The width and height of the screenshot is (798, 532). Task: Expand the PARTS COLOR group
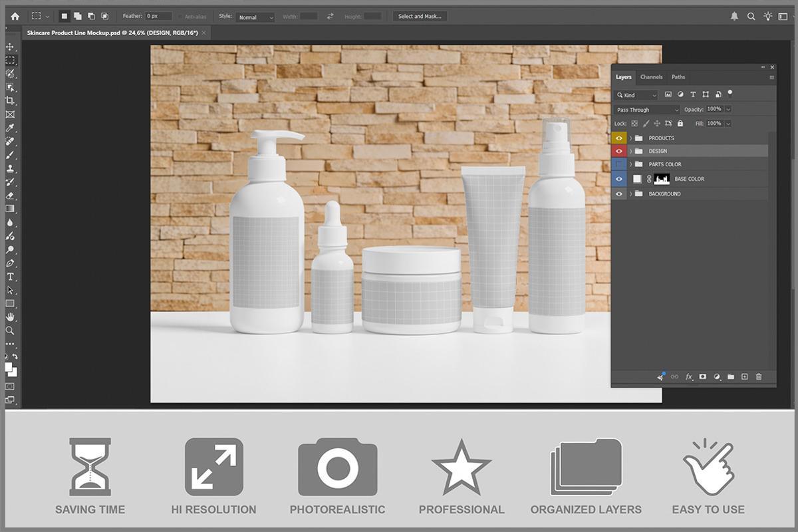(630, 164)
